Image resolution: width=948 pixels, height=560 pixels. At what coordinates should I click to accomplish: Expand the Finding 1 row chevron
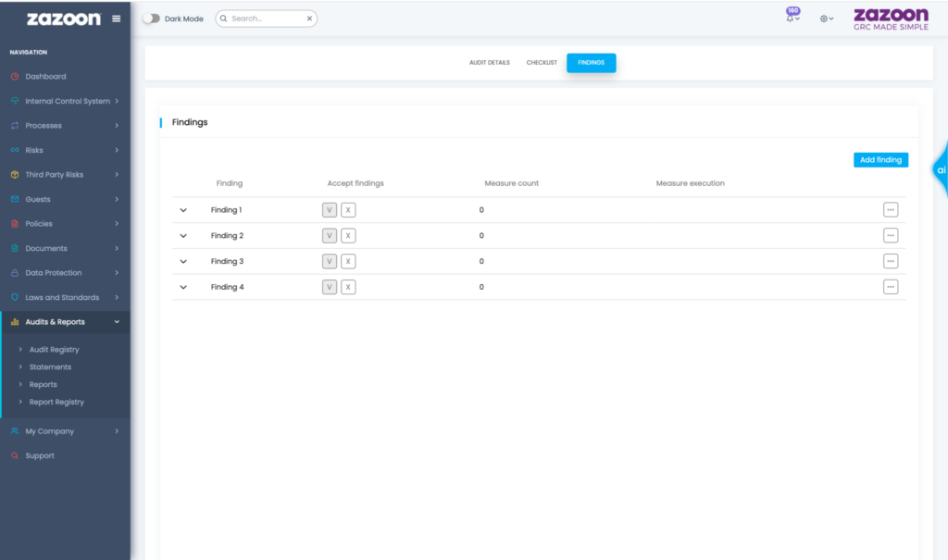183,210
